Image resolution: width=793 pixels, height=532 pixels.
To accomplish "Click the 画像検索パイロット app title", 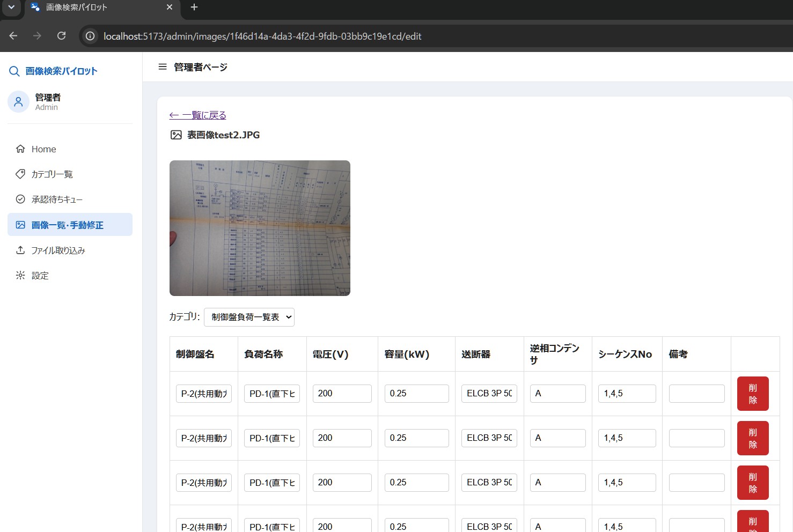I will coord(61,71).
